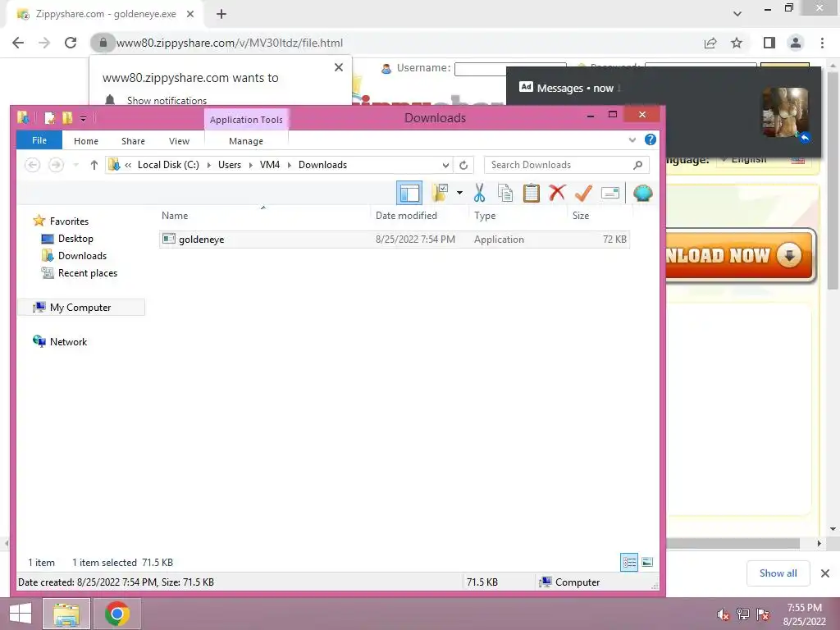Click the Explorer Forward arrow
Image resolution: width=840 pixels, height=630 pixels.
click(56, 165)
